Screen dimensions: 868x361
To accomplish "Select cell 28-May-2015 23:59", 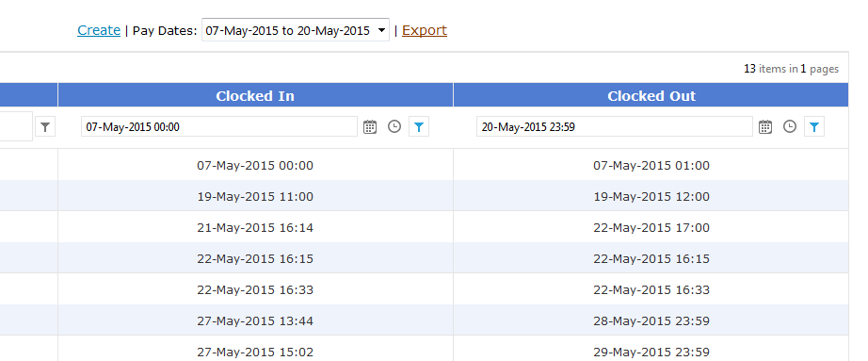I will (651, 320).
